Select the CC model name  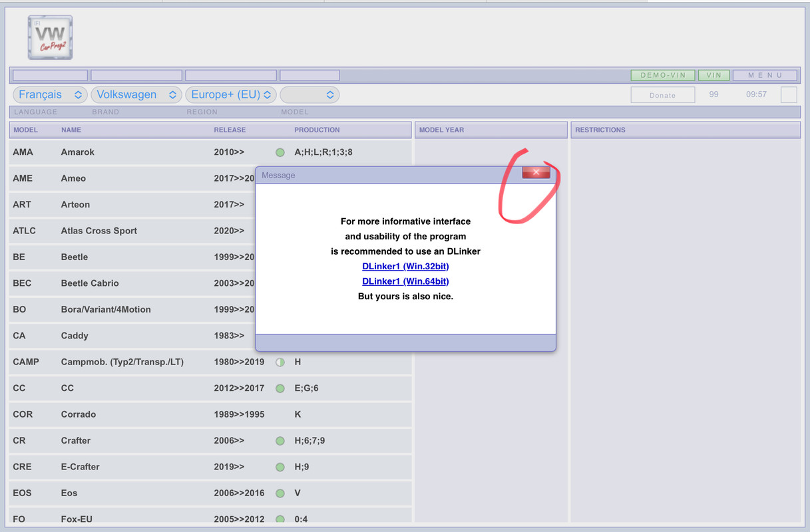[67, 388]
